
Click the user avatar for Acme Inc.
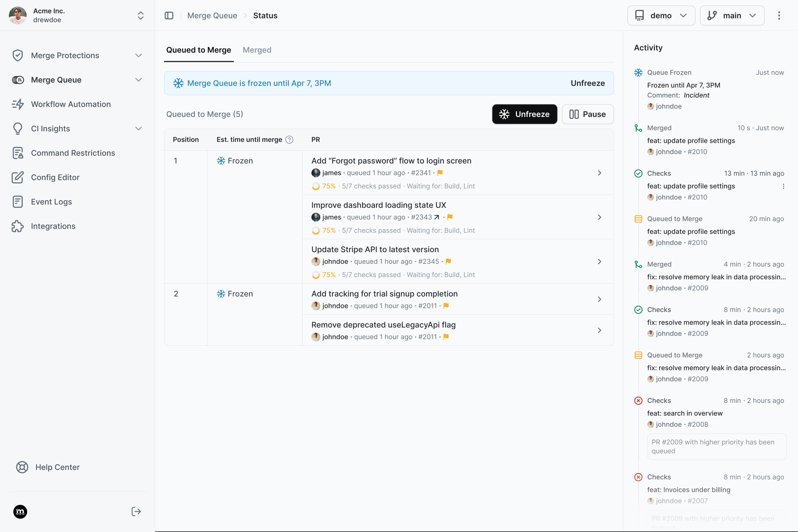[x=18, y=16]
